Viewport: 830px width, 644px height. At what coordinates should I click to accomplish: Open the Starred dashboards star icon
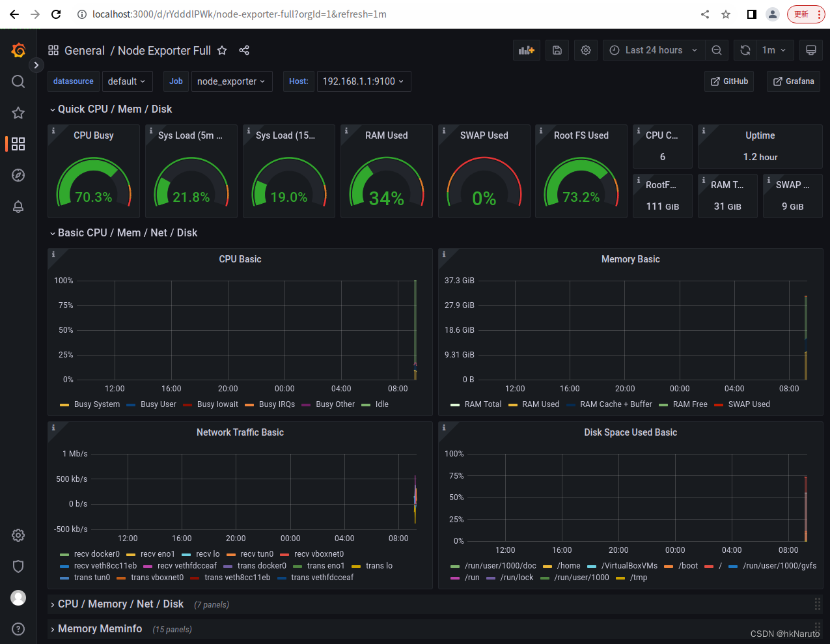[18, 113]
